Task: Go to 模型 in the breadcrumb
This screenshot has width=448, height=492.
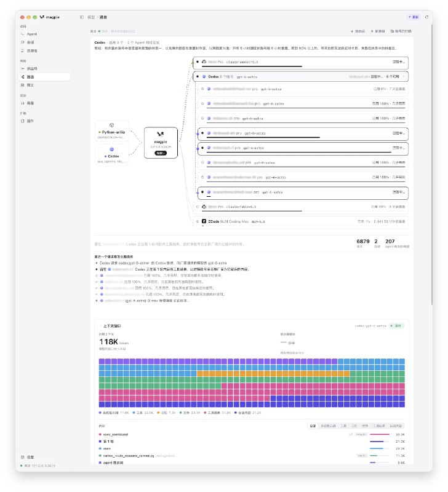Action: (91, 17)
